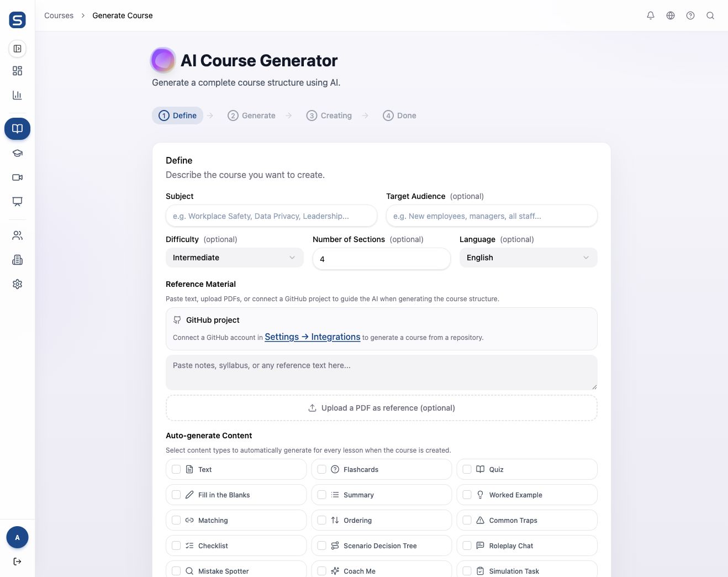
Task: Click the Quiz book icon
Action: 481,469
